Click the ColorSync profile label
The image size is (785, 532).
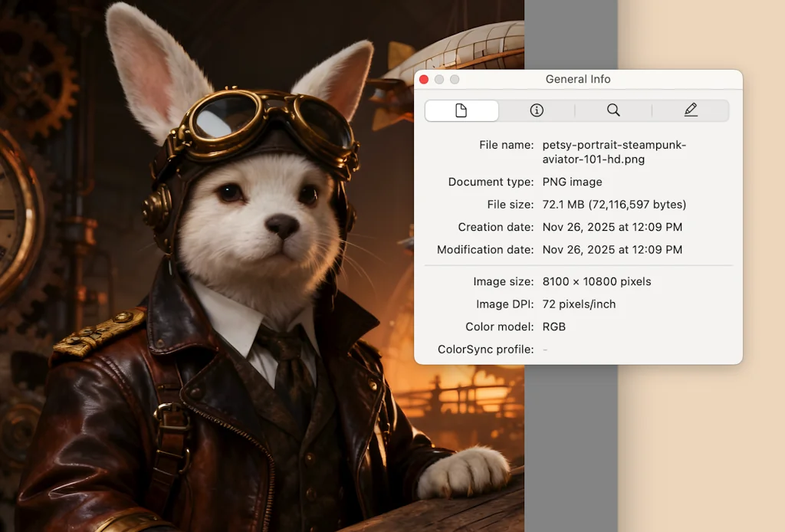tap(485, 350)
